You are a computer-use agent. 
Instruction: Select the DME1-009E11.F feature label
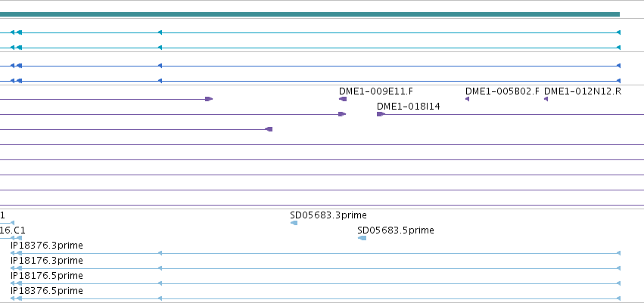point(376,91)
